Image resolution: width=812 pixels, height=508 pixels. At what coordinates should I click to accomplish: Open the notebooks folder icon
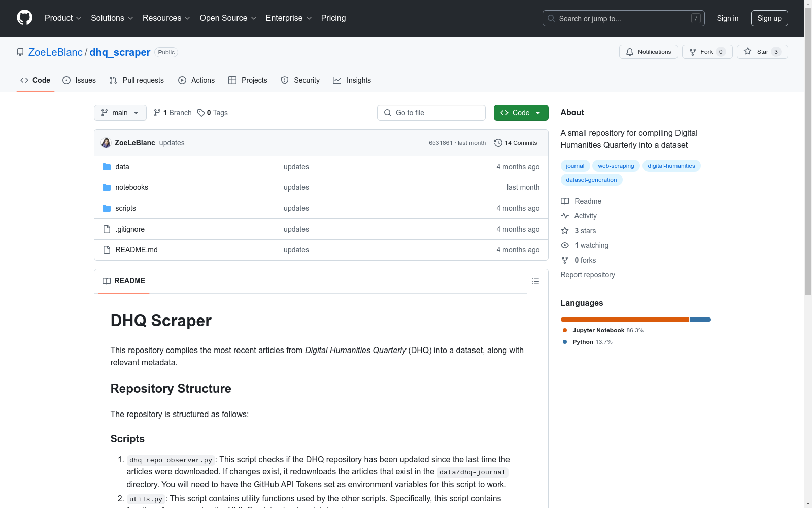107,187
